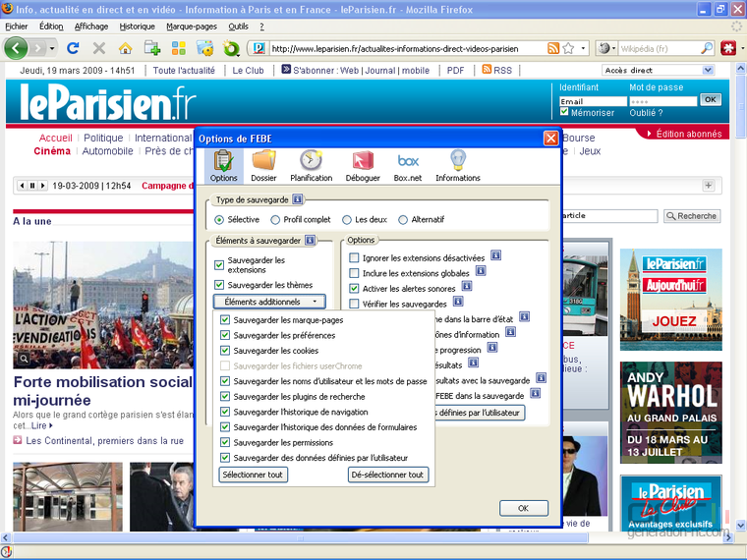Click info icon next to Éléments à sauvegarder
Image resolution: width=747 pixels, height=560 pixels.
coord(310,240)
